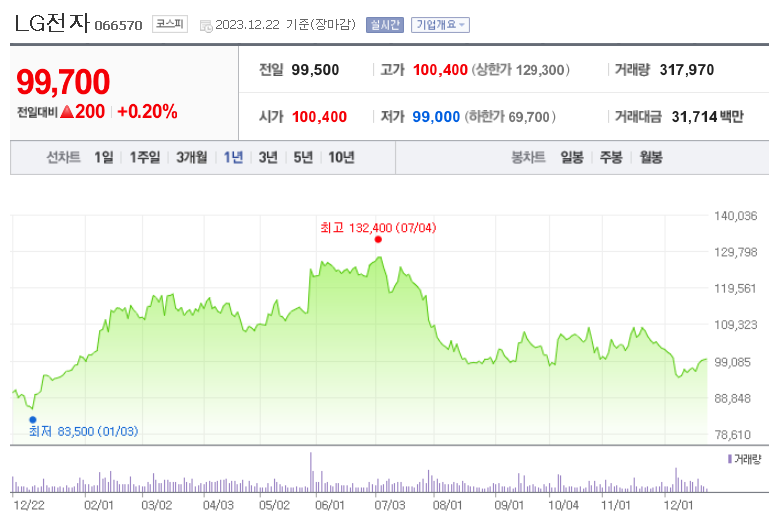Open the 주봉 weekly candle chart
769x526 pixels.
[611, 157]
